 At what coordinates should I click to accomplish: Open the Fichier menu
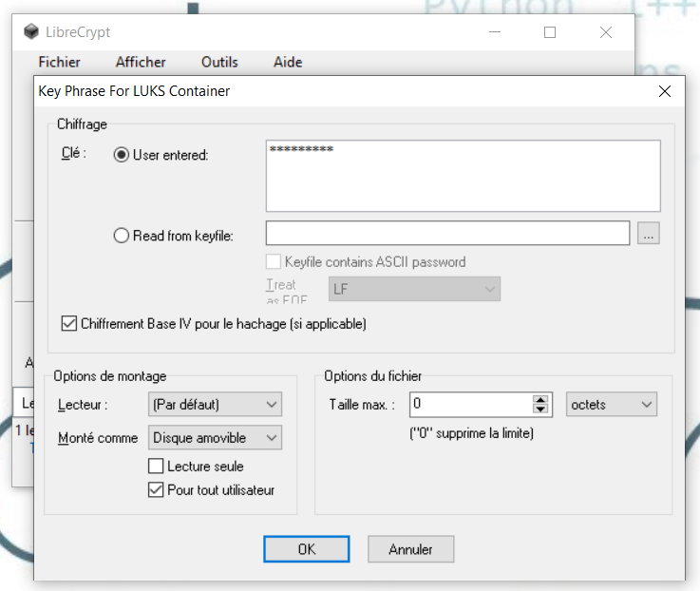tap(60, 62)
